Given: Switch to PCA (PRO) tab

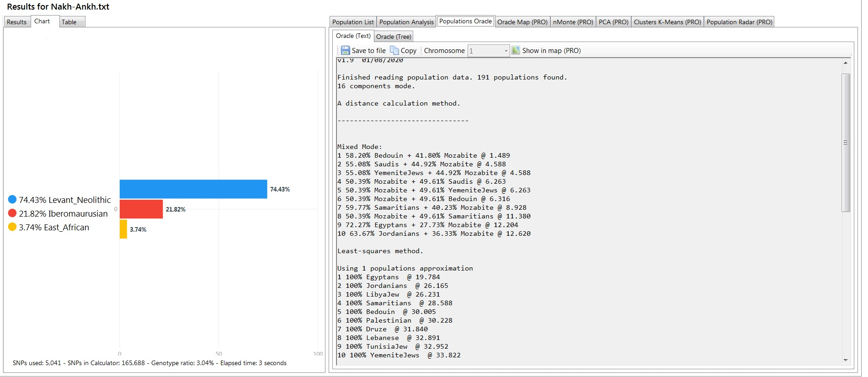Looking at the screenshot, I should 613,22.
